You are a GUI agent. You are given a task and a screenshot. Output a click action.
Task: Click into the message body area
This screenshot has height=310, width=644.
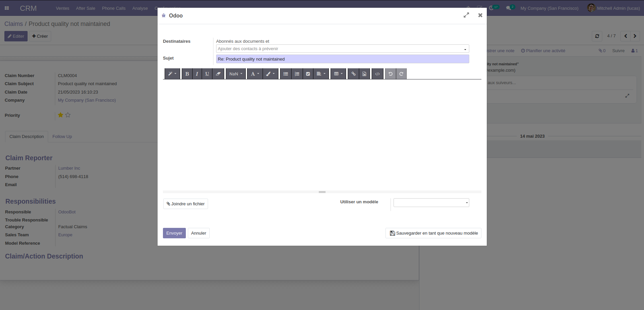click(x=322, y=135)
